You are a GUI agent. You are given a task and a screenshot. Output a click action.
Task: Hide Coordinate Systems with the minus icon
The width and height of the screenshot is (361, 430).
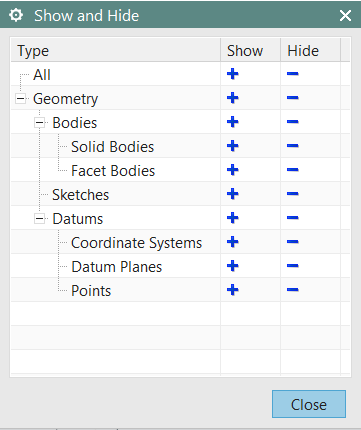[x=292, y=242]
